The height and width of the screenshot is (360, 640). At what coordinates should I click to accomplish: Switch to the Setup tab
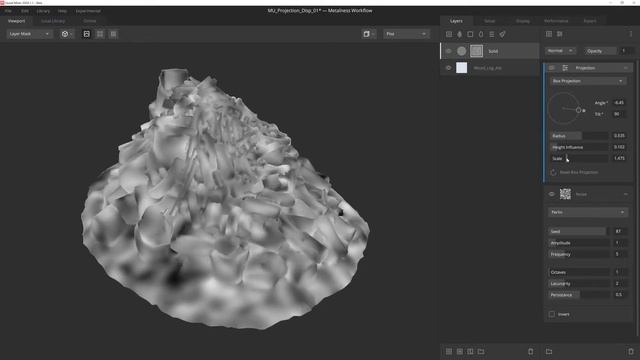click(x=489, y=21)
